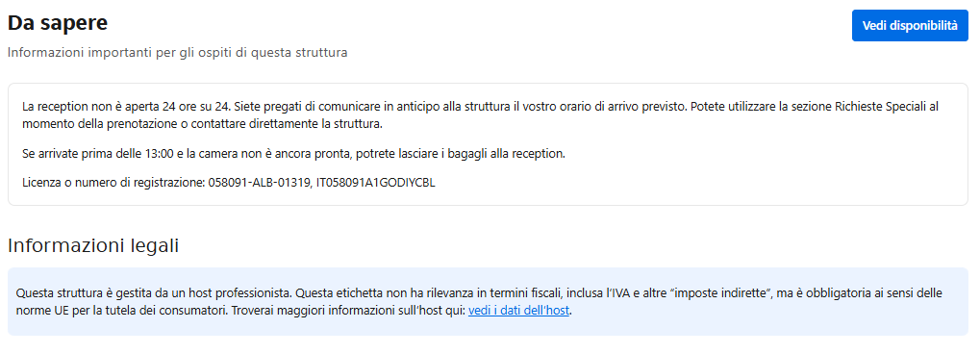Click the words norme UE
Screen dimensions: 980x354
(38, 311)
